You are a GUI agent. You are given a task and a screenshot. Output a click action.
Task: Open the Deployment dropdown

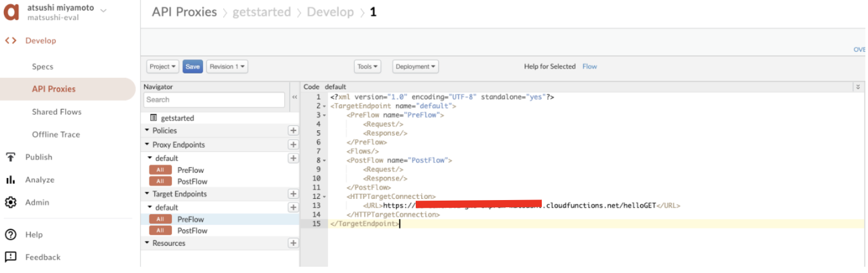[415, 66]
